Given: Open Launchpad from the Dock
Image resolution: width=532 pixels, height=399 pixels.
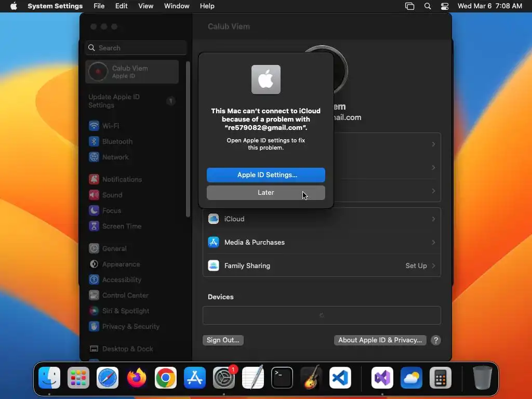Looking at the screenshot, I should click(78, 378).
